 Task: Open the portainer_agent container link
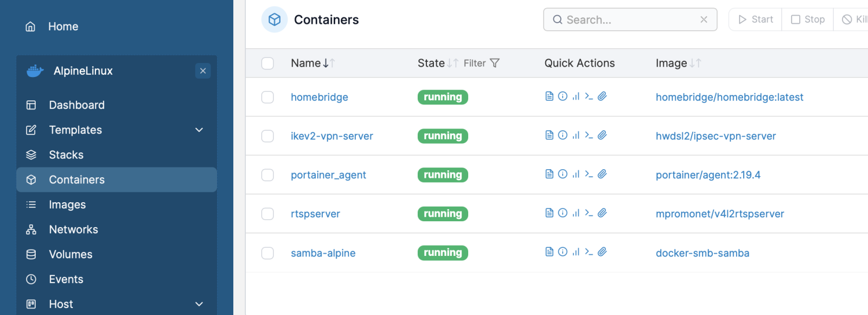click(x=328, y=175)
